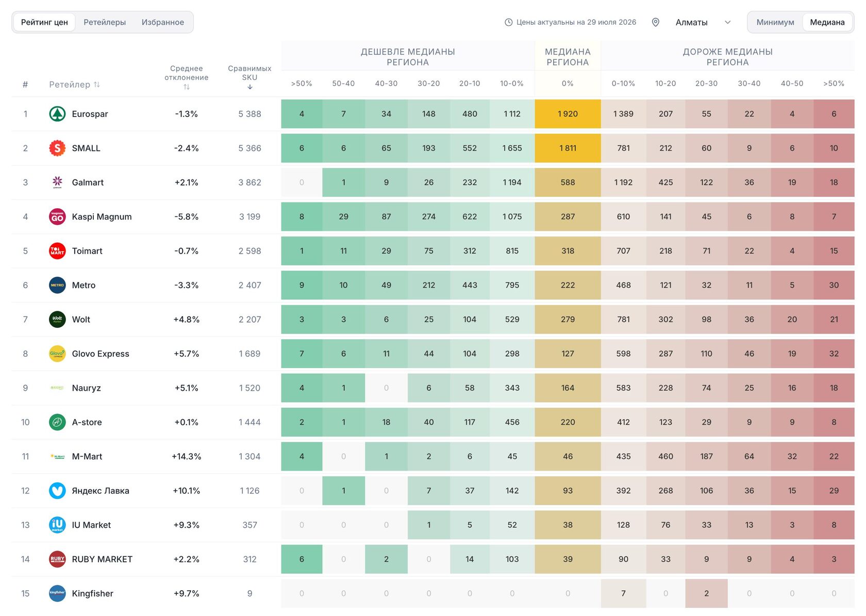The height and width of the screenshot is (616, 866).
Task: Click the IU Market logo icon
Action: coord(57,525)
